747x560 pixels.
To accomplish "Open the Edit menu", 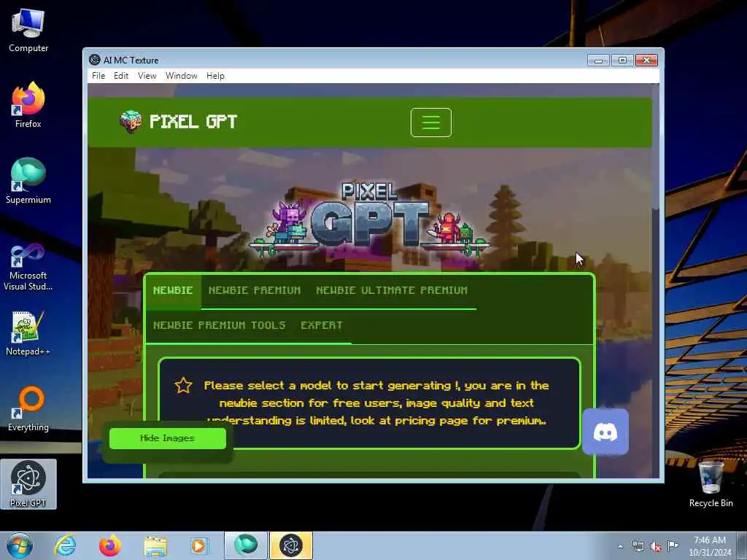I will 121,76.
